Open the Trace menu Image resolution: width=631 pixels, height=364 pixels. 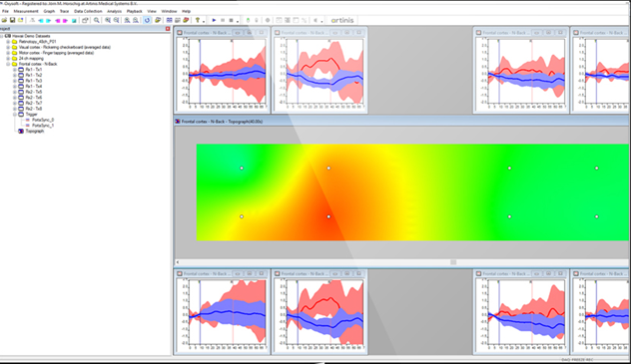tap(64, 11)
